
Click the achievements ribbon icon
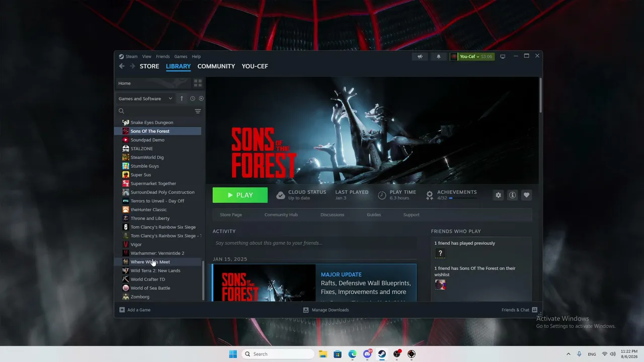click(429, 195)
